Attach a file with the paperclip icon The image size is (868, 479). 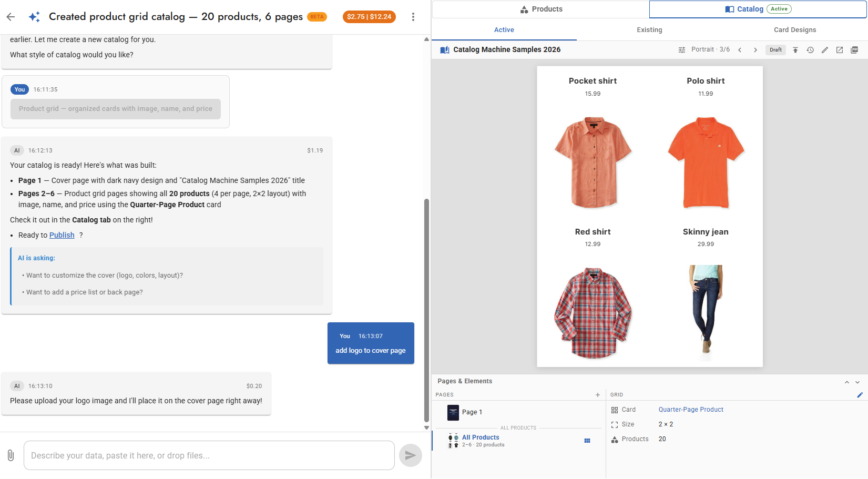pos(11,455)
